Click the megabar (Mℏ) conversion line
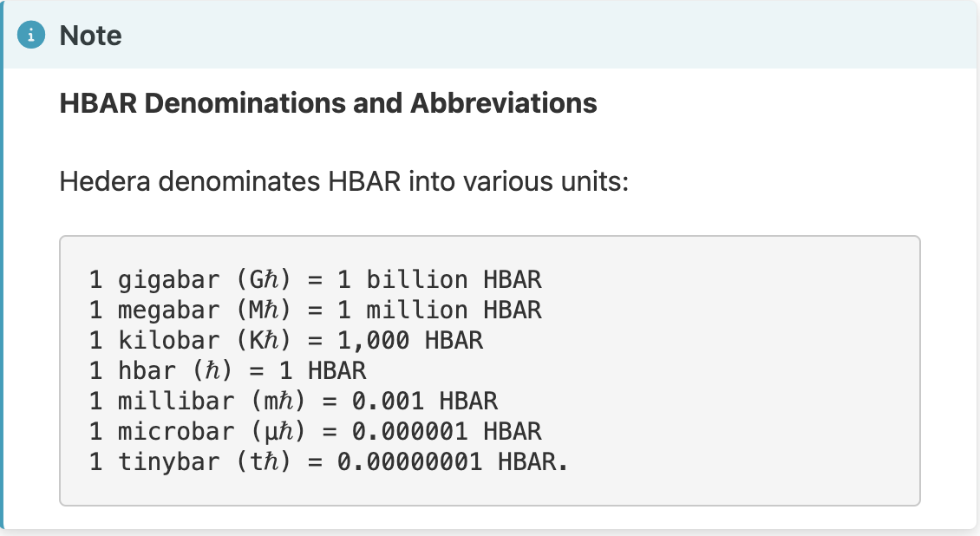 point(315,310)
